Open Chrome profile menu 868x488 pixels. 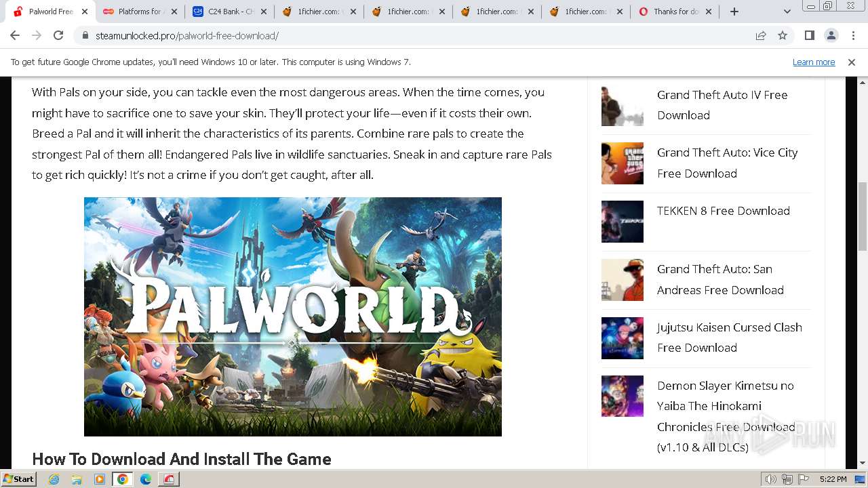point(831,35)
